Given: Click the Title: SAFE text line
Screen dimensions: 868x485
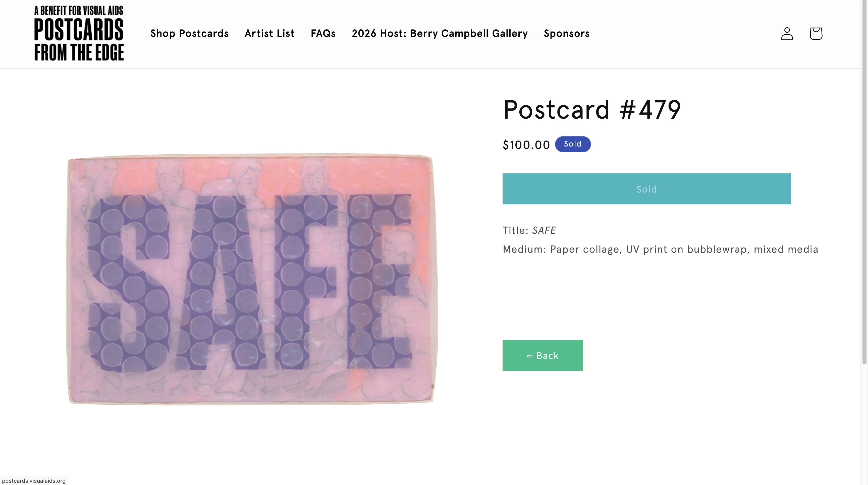Looking at the screenshot, I should point(529,230).
